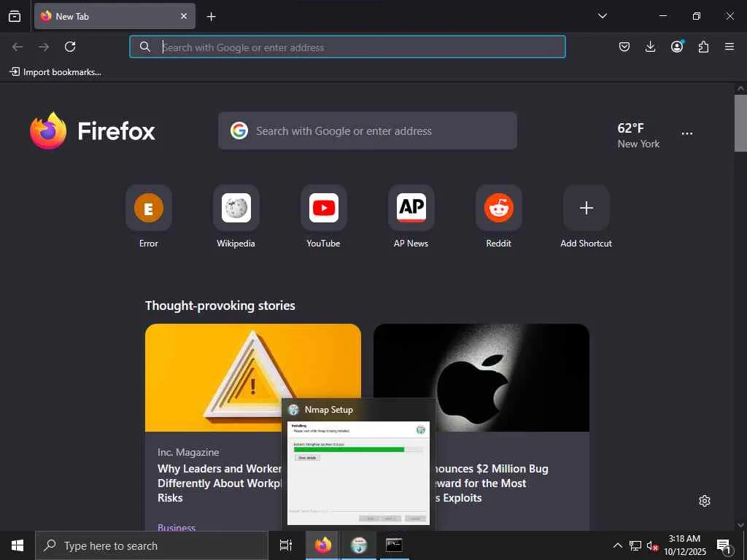Open the Firefox View icon

click(15, 16)
